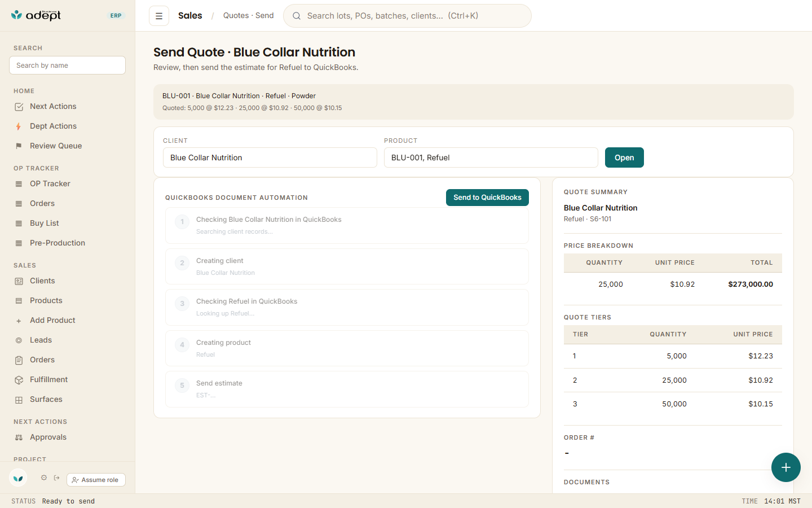Focus the global search lots, POs, batches bar
The width and height of the screenshot is (812, 508).
pos(407,16)
